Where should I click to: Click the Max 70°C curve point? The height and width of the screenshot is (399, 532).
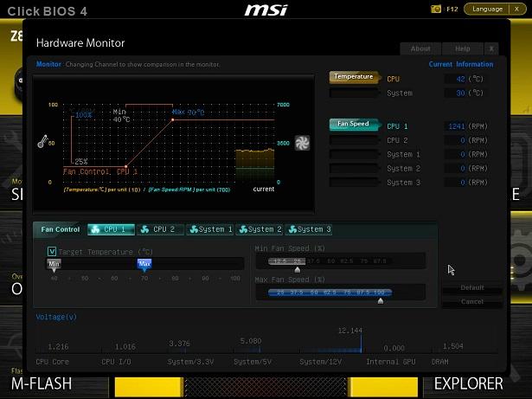(x=173, y=119)
